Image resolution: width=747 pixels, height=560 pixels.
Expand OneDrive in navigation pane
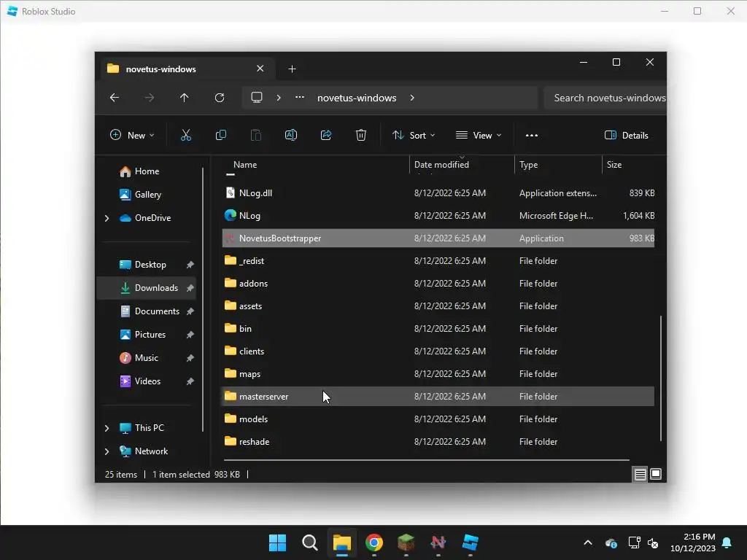[107, 218]
